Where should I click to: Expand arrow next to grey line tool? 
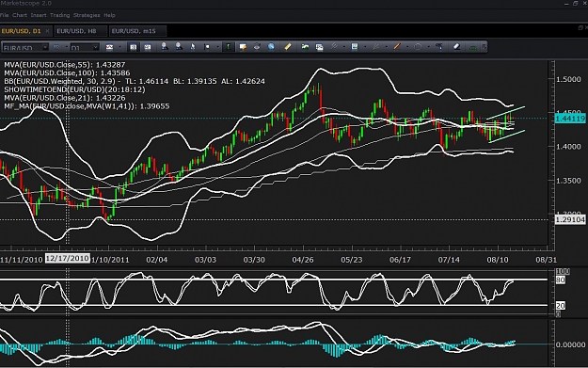pos(344,47)
